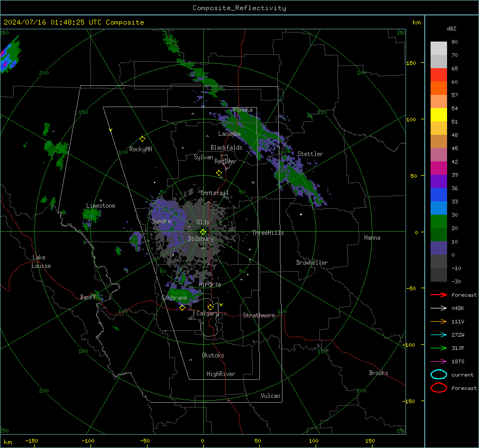Click the Vulcan city label

point(270,396)
